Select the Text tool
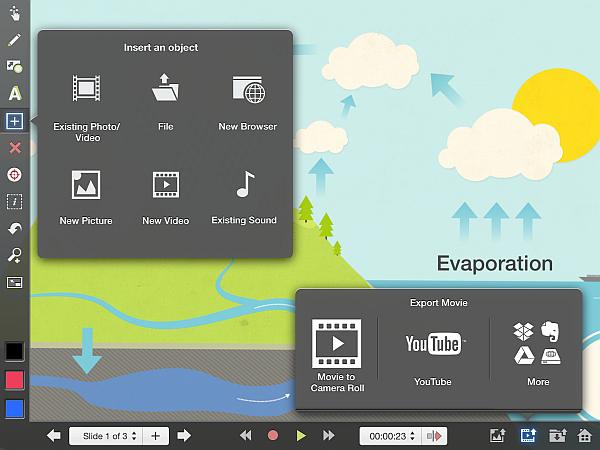600x450 pixels. coord(14,94)
